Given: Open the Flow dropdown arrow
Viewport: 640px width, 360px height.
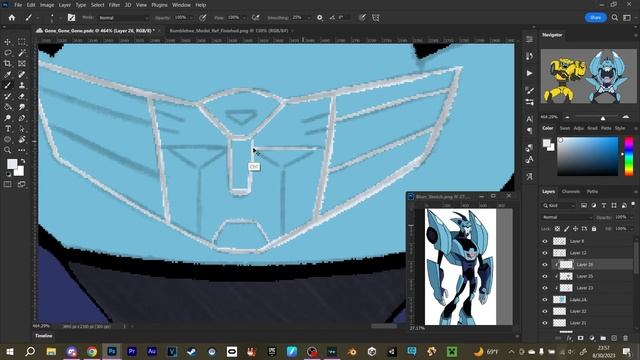Looking at the screenshot, I should click(x=244, y=18).
